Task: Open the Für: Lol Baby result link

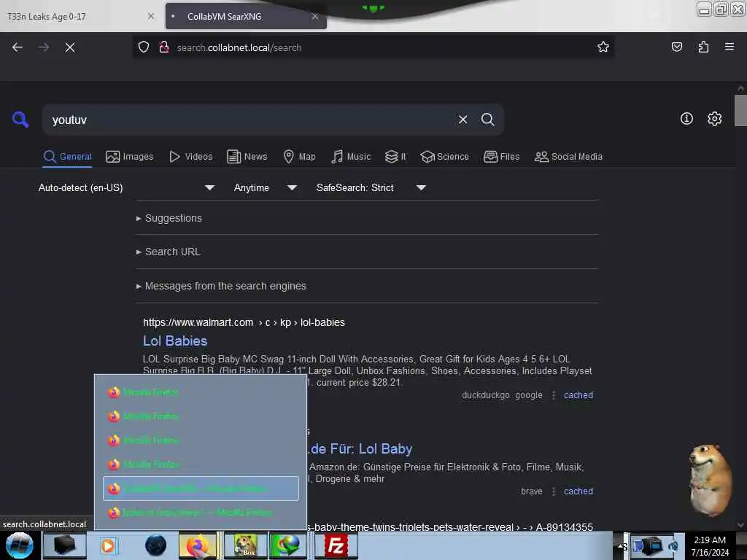Action: [360, 448]
